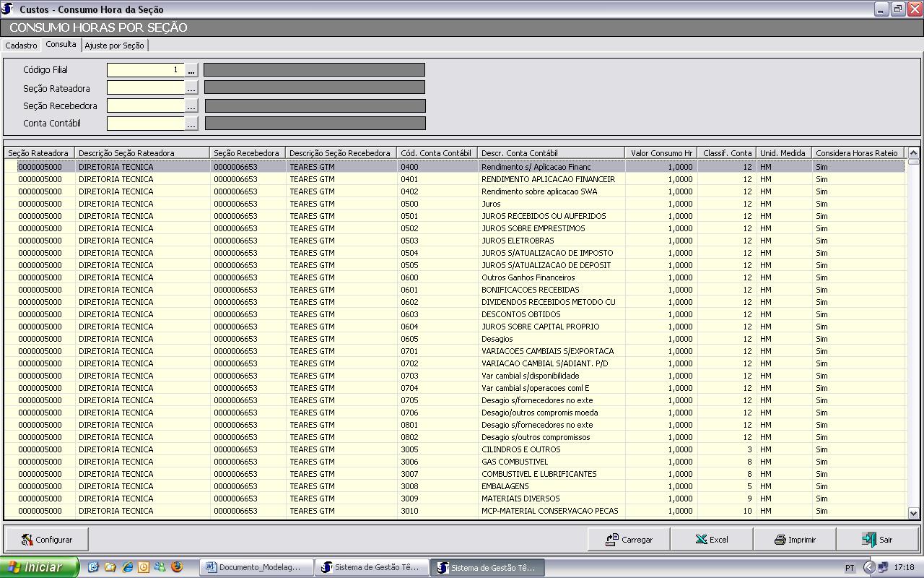Screen dimensions: 924x578
Task: Click the Iniciar start button
Action: click(x=38, y=567)
